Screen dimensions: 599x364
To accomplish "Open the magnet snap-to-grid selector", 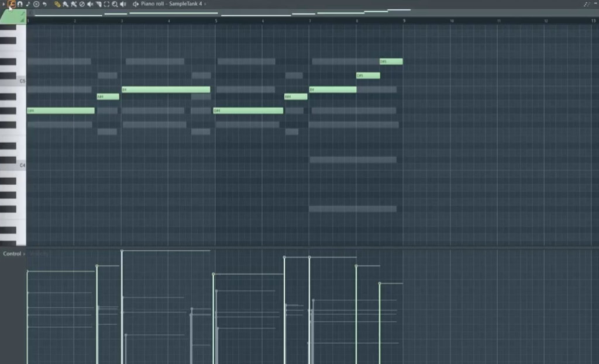I will [x=20, y=4].
